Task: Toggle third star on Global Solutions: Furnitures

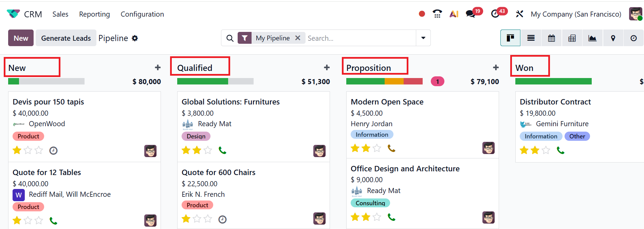Action: [208, 150]
